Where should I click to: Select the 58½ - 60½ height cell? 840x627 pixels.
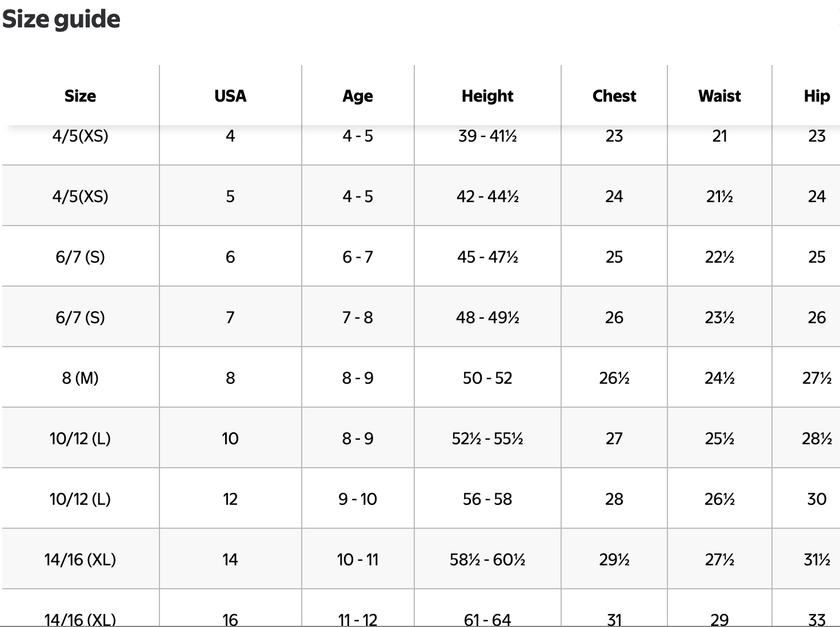pos(487,560)
